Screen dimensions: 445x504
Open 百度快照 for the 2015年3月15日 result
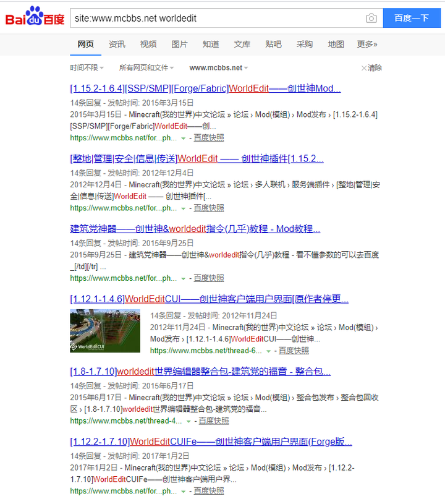(208, 138)
